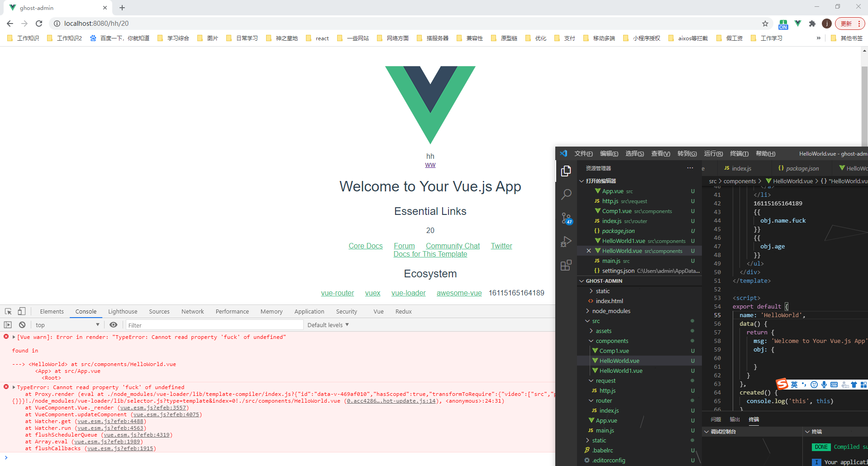Open the Sogou emoji smiley icon

814,385
